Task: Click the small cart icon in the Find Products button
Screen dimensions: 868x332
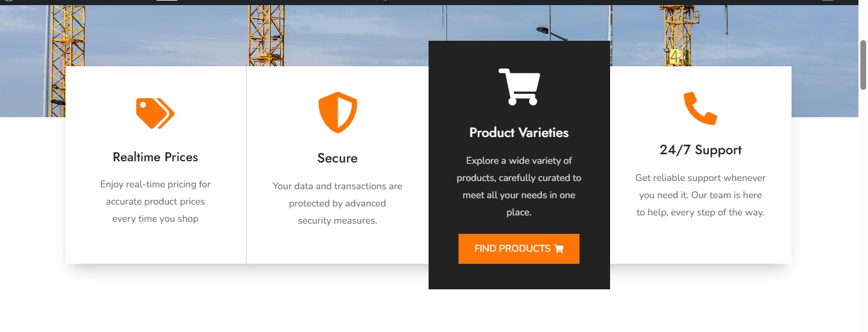Action: (x=559, y=249)
